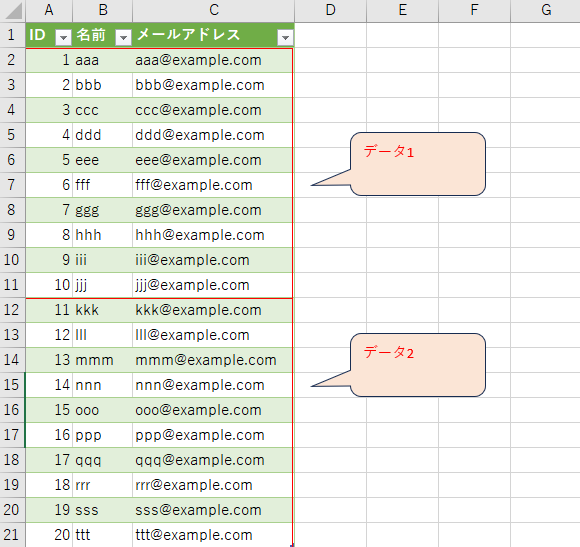The image size is (580, 547).
Task: Select column D header
Action: pos(330,10)
